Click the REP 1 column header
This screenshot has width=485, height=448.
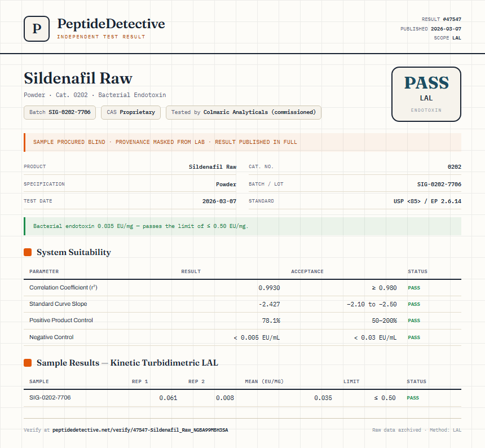[140, 381]
